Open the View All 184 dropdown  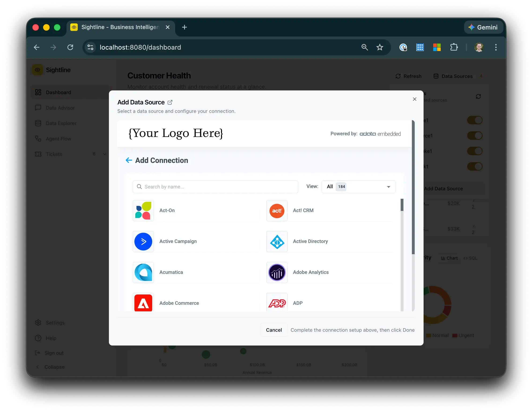coord(358,187)
